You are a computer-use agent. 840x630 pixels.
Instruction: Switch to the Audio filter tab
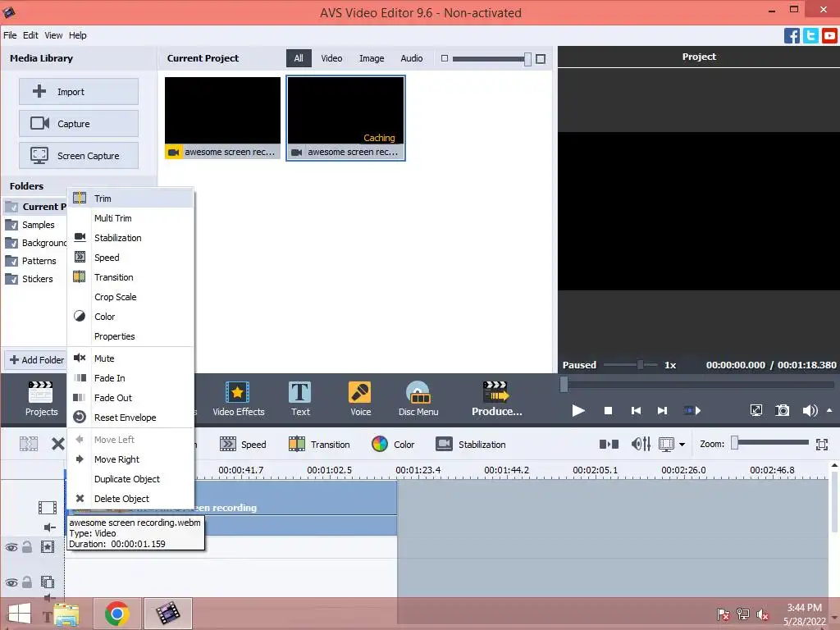(x=412, y=58)
